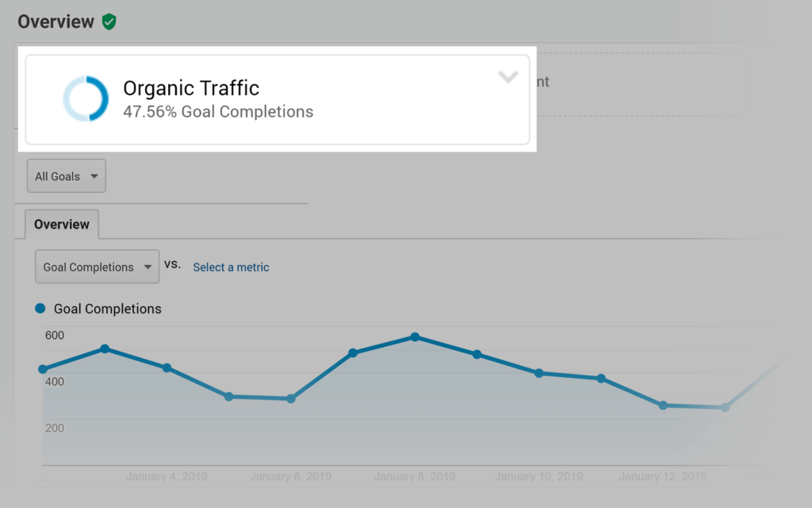The image size is (812, 508).
Task: Click the dropdown caret on the All Goals selector
Action: (x=94, y=175)
